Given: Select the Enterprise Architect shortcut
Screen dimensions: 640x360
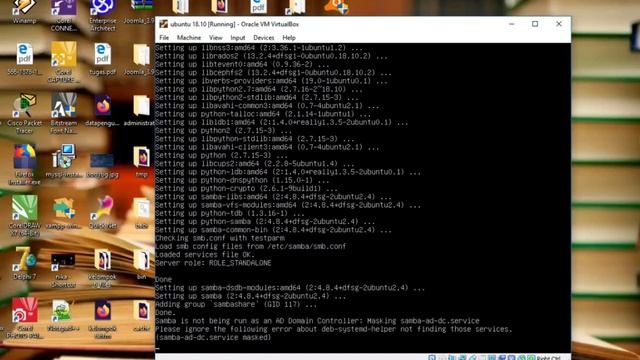Looking at the screenshot, I should [x=103, y=16].
